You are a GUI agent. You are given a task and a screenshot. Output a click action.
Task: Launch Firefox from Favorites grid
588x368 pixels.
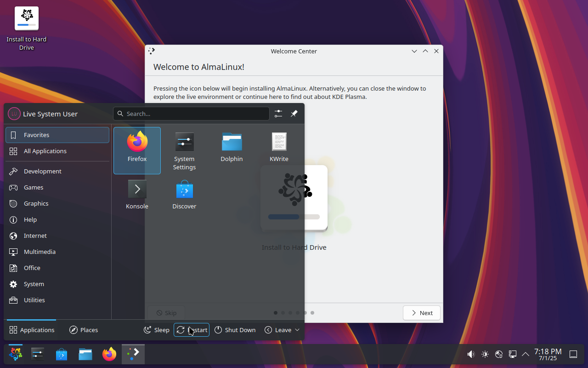click(x=137, y=150)
